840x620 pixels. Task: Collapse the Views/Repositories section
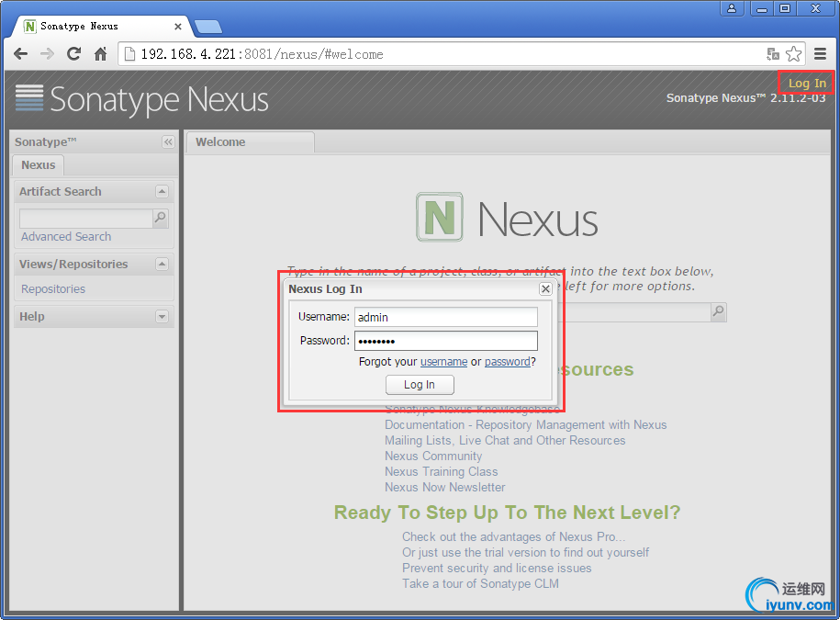[x=162, y=265]
